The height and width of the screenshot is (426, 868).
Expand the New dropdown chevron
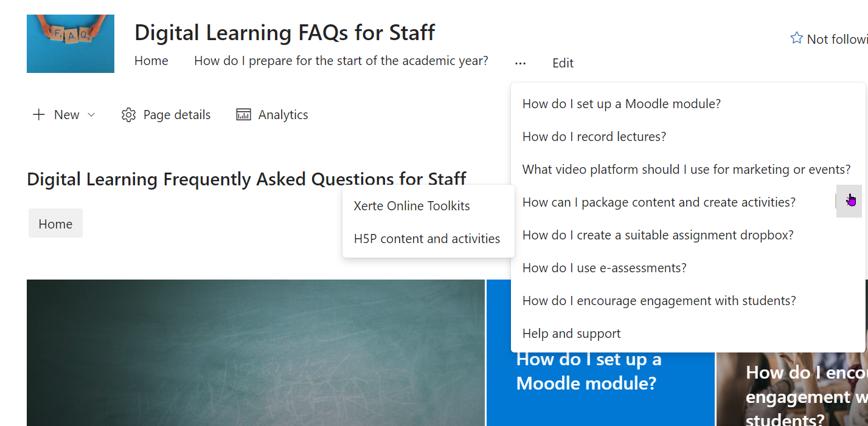pyautogui.click(x=92, y=115)
